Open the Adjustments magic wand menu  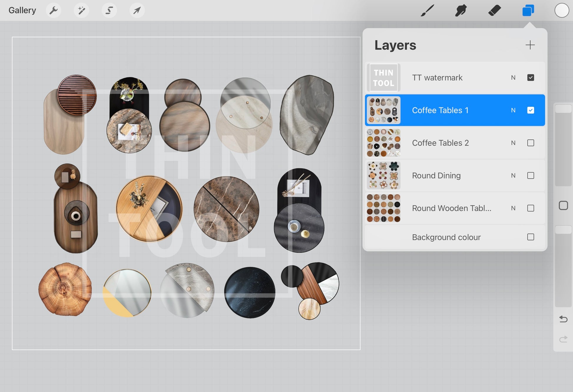pos(81,11)
